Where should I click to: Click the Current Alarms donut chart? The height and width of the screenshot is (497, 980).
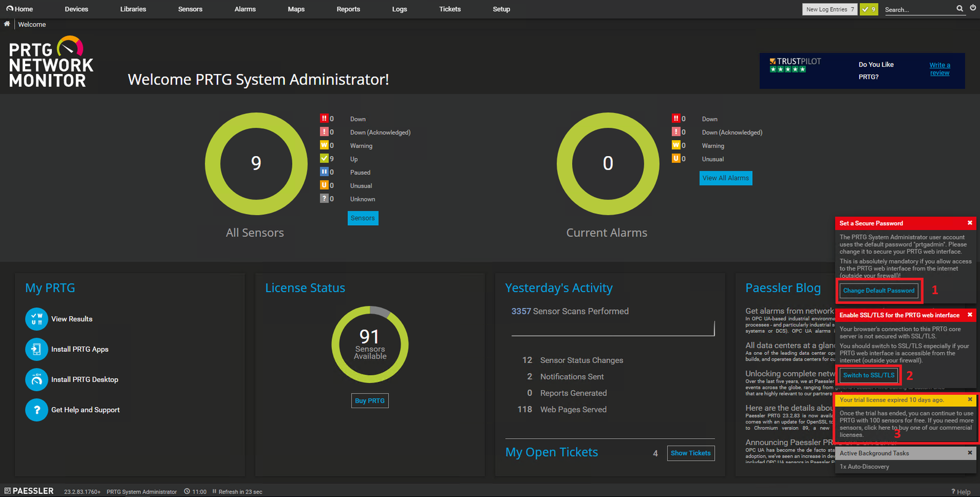(608, 163)
